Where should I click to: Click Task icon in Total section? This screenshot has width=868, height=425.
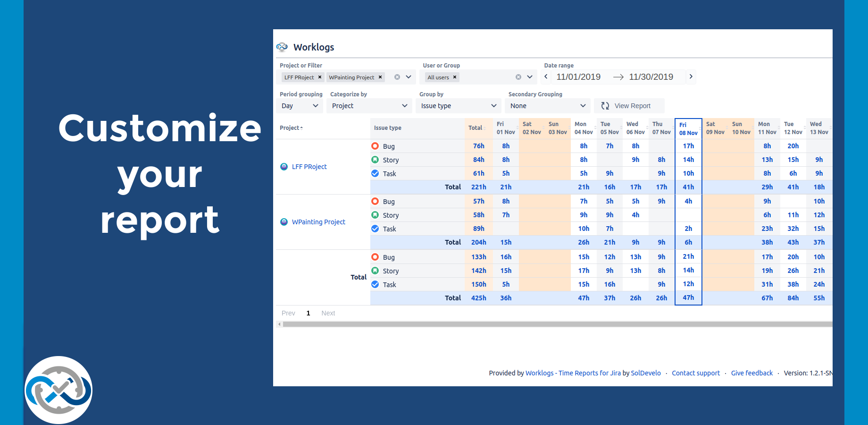(375, 284)
